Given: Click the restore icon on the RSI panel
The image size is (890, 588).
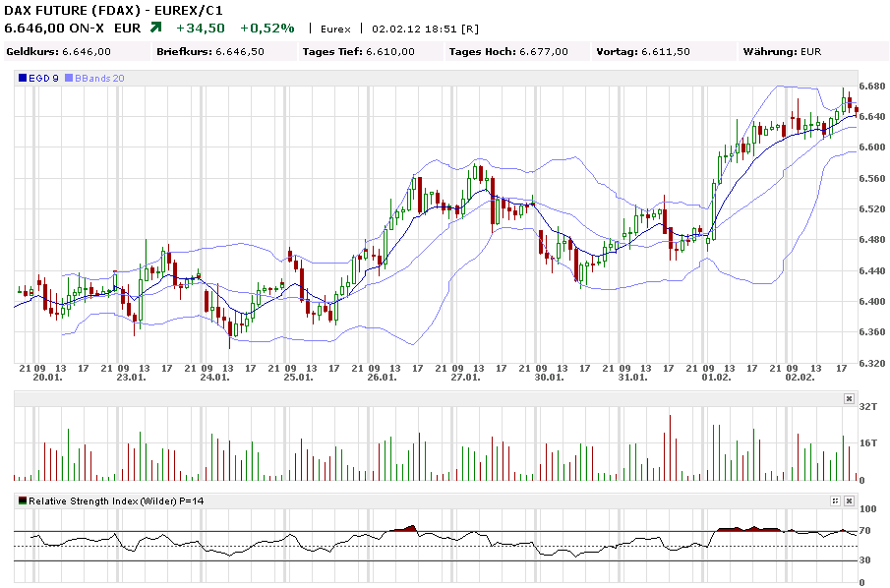Looking at the screenshot, I should coord(834,500).
